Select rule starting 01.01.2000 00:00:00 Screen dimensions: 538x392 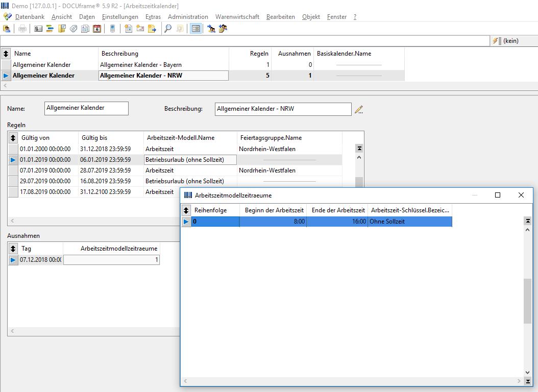175,149
